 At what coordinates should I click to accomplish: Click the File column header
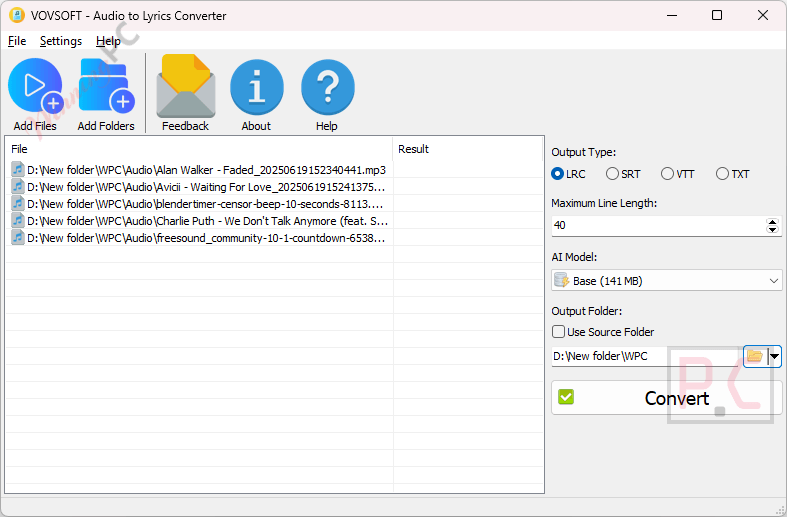[199, 149]
